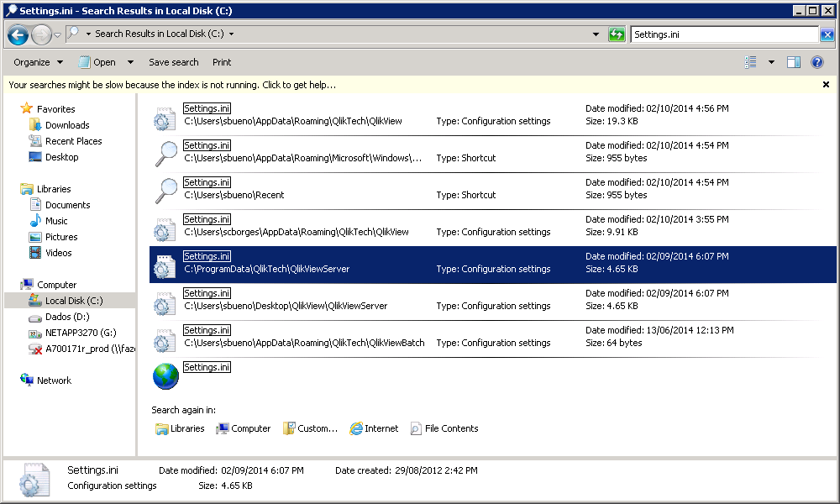Open Dados (D:) drive
Viewport: 840px width, 504px height.
67,317
